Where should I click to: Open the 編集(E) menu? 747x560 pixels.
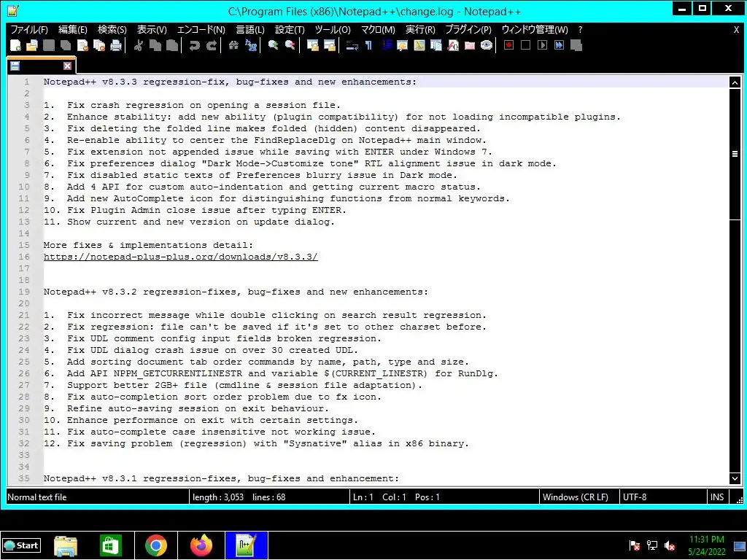click(x=73, y=29)
